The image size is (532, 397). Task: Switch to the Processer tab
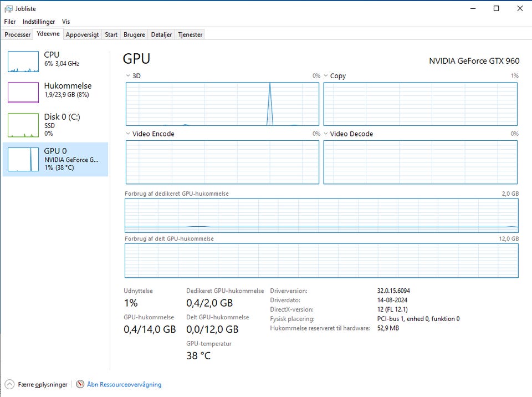pyautogui.click(x=18, y=34)
